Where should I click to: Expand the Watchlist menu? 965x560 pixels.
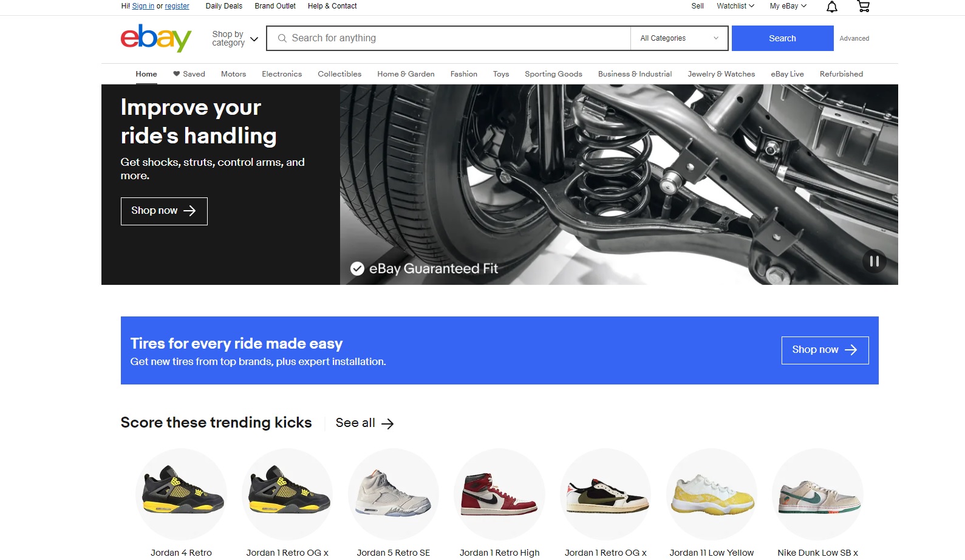click(x=735, y=6)
